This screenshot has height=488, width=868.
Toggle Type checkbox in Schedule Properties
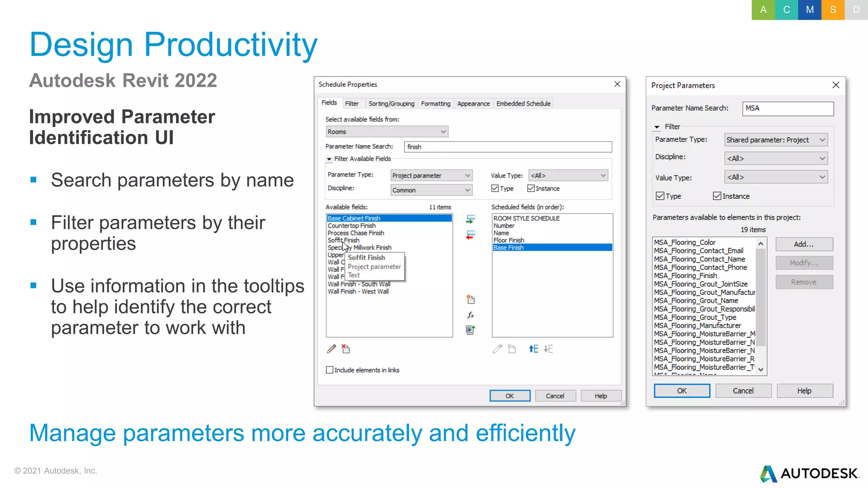[x=495, y=188]
